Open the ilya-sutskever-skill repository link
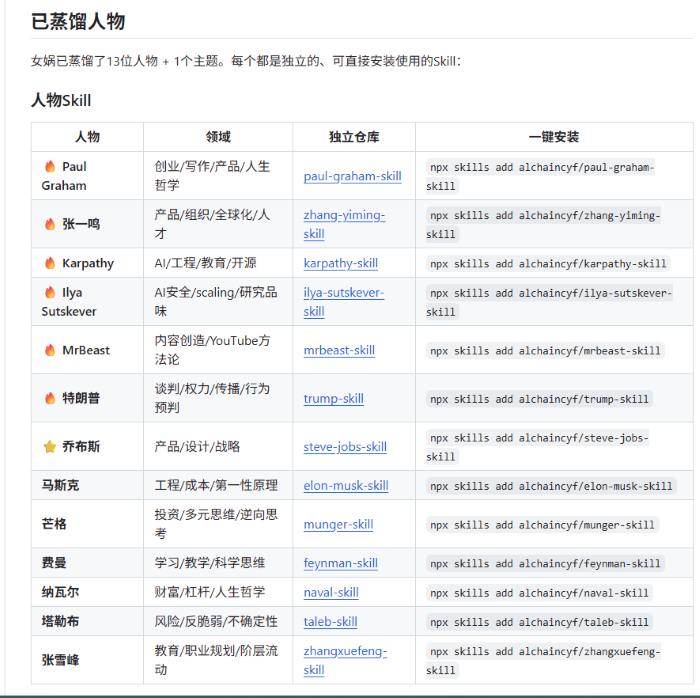The image size is (700, 698). pos(344,302)
